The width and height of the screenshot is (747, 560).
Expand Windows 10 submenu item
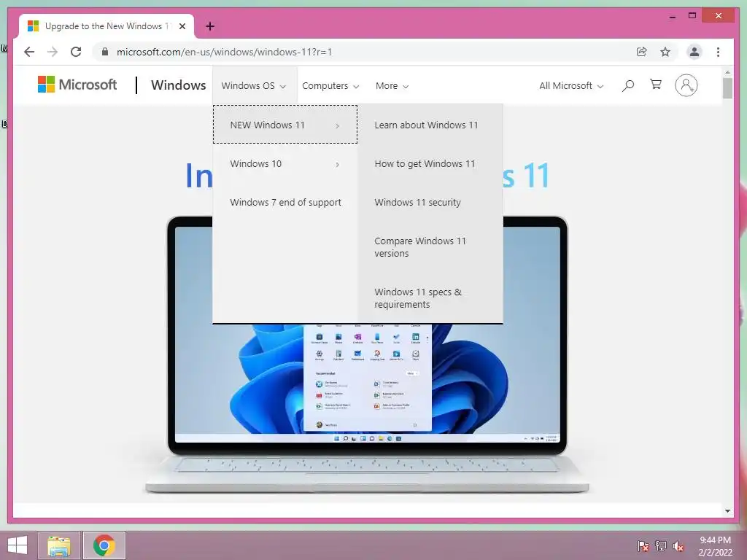tap(285, 164)
